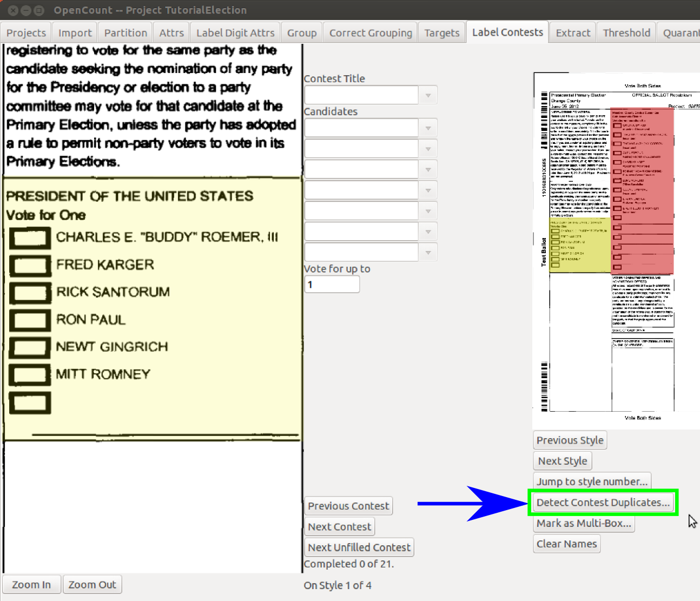Click the first Candidates text field

(x=361, y=128)
